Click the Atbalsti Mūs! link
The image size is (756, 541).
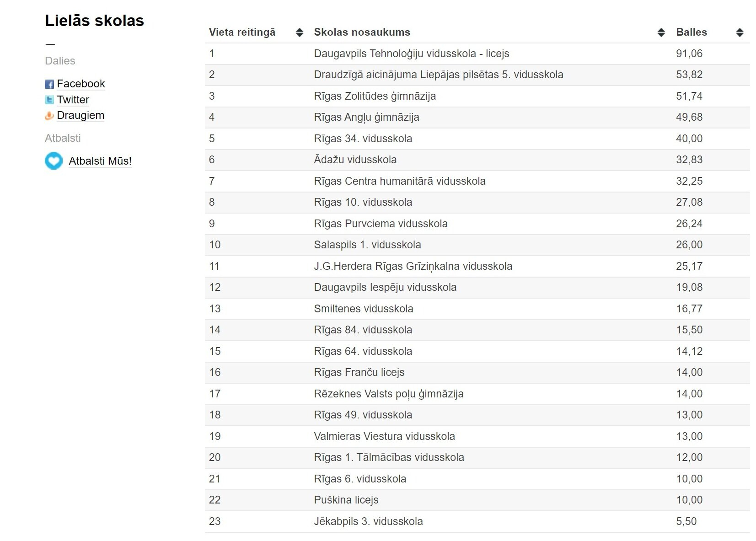click(x=100, y=161)
